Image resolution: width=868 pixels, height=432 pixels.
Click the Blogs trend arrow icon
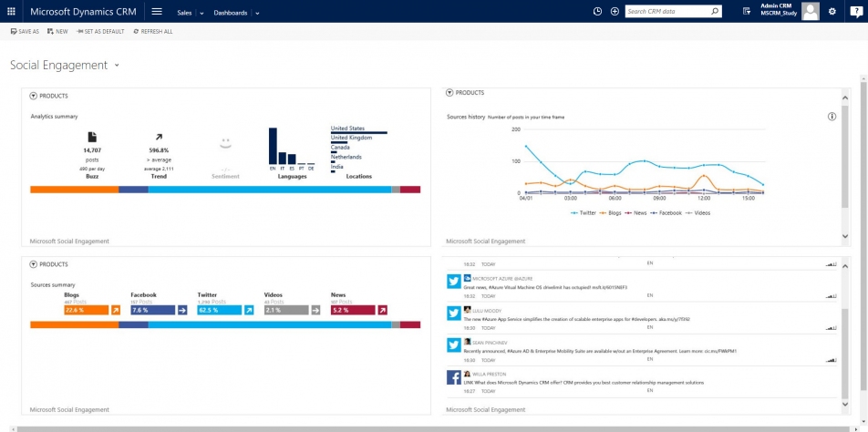pos(116,310)
